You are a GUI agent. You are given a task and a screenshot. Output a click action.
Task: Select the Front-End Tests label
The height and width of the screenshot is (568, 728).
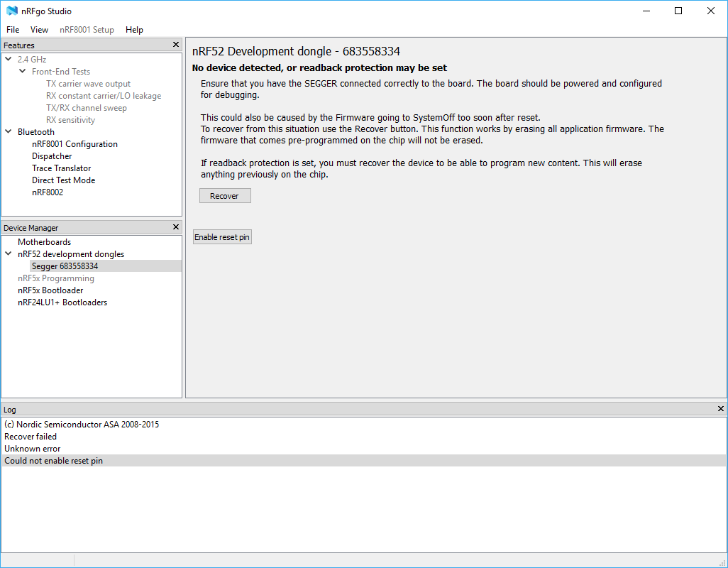click(61, 72)
